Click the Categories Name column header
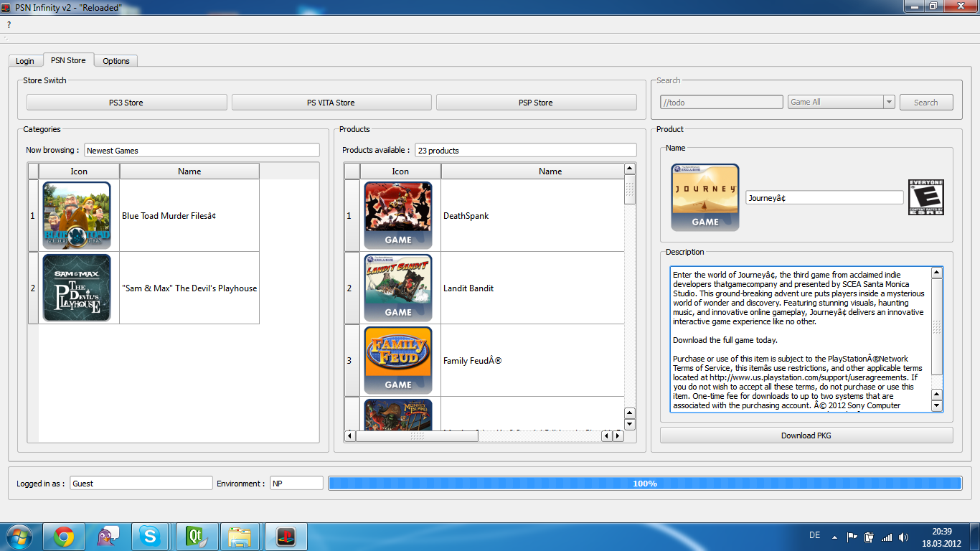Image resolution: width=980 pixels, height=551 pixels. (x=189, y=171)
